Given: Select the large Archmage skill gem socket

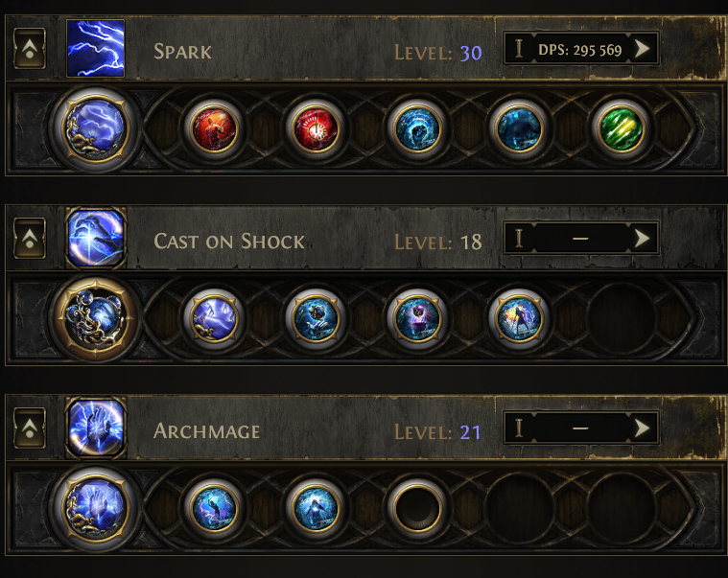Looking at the screenshot, I should 95,505.
